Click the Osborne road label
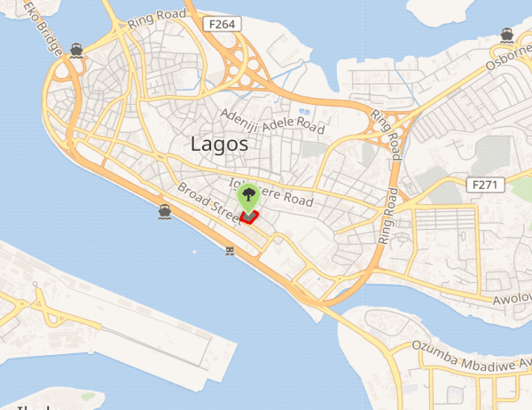This screenshot has height=410, width=532. point(509,58)
